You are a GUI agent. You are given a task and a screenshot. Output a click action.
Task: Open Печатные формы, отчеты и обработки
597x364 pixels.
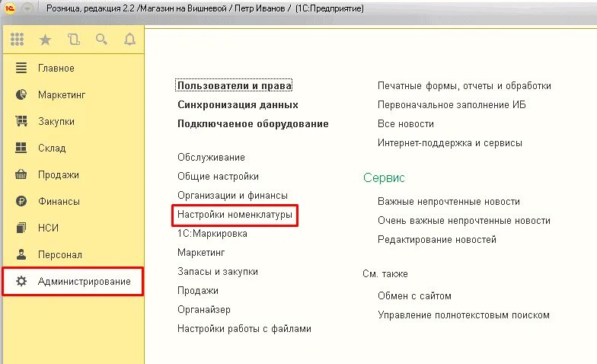coord(465,85)
